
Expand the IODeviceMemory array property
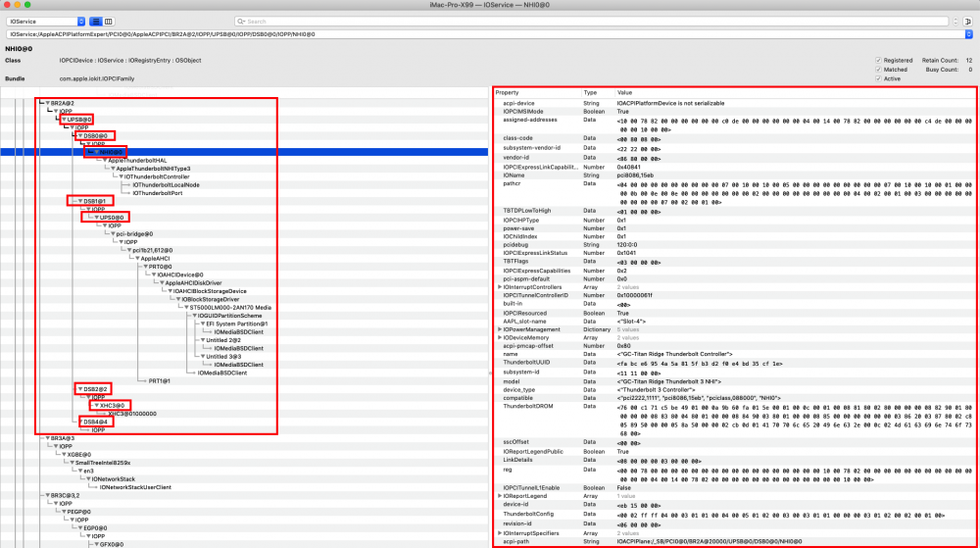pos(500,338)
